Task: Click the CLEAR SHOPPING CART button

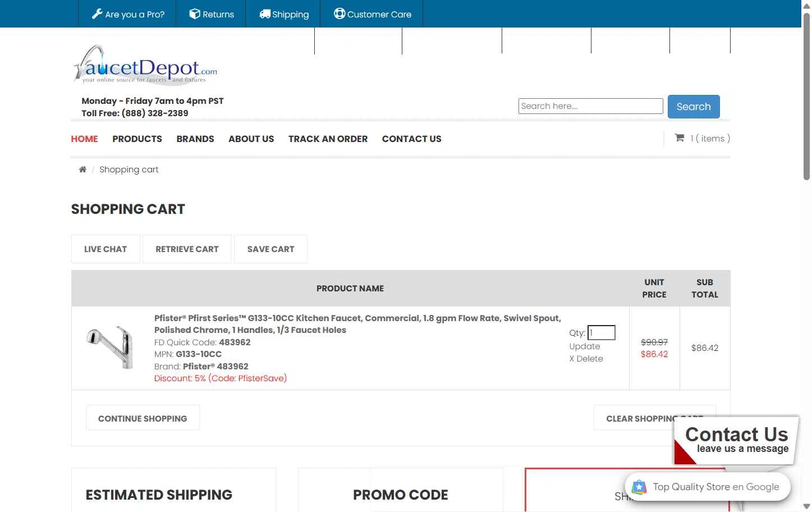Action: point(654,418)
